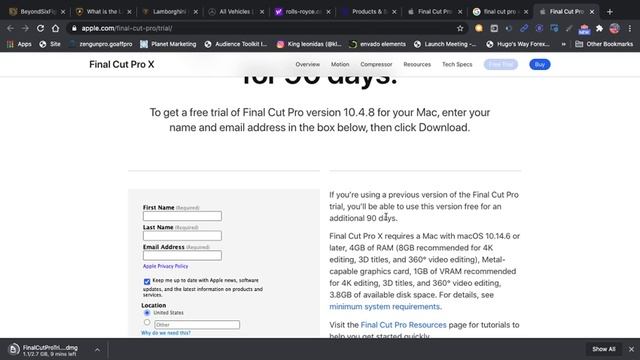Open the Launch Meeting bookmark
This screenshot has width=640, height=360.
pos(445,44)
